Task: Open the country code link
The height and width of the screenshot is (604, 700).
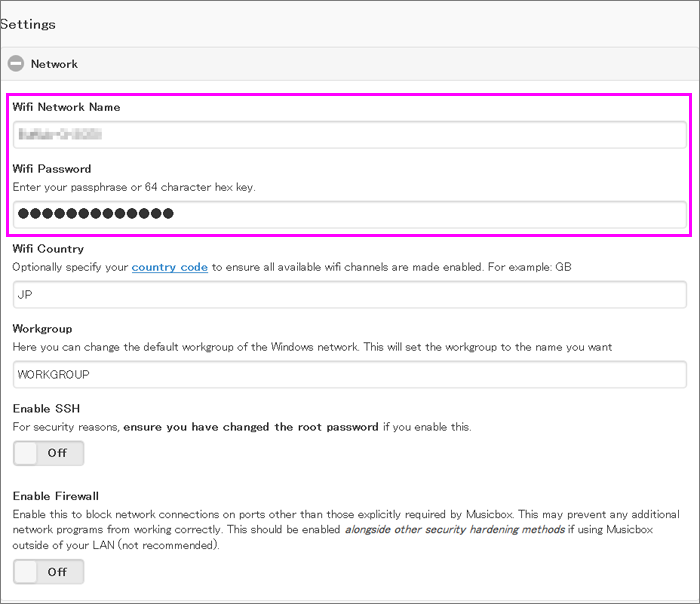Action: (170, 267)
